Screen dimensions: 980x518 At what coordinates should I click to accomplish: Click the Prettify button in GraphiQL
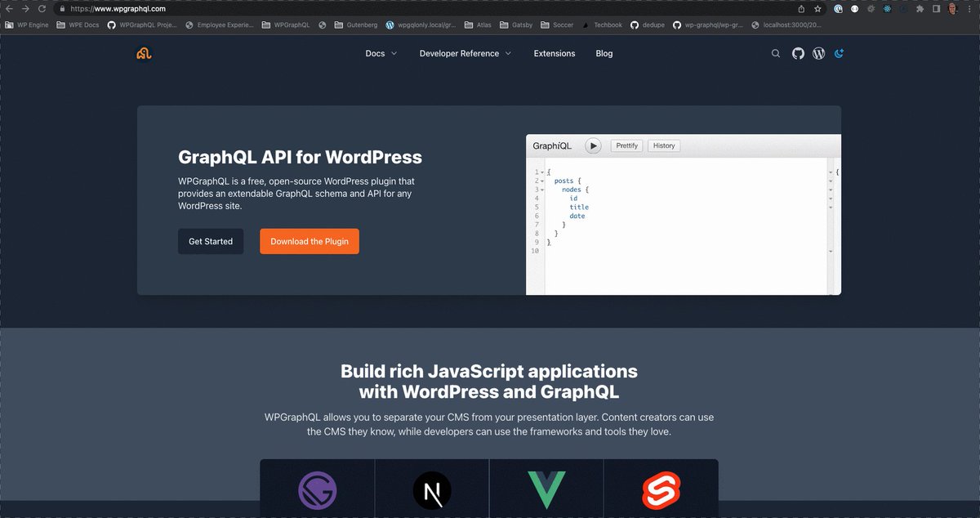[x=627, y=145]
